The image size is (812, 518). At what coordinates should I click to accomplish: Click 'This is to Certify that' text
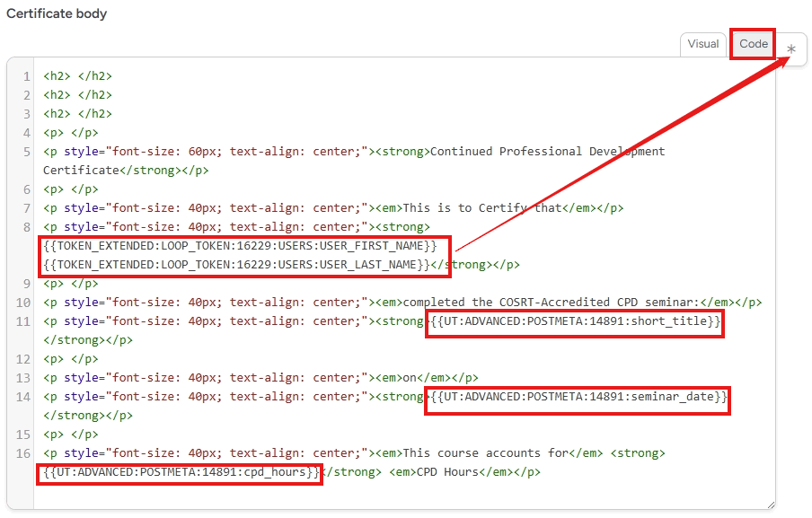(x=482, y=208)
